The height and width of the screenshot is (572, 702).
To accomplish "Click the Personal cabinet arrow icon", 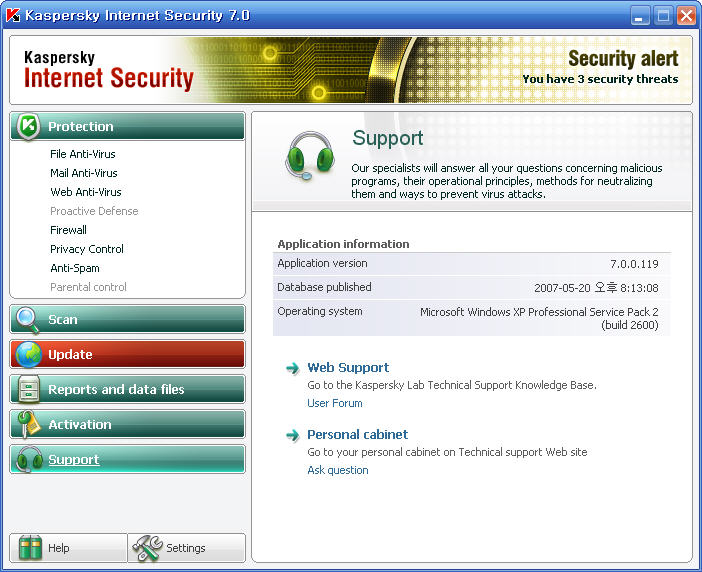I will click(292, 435).
